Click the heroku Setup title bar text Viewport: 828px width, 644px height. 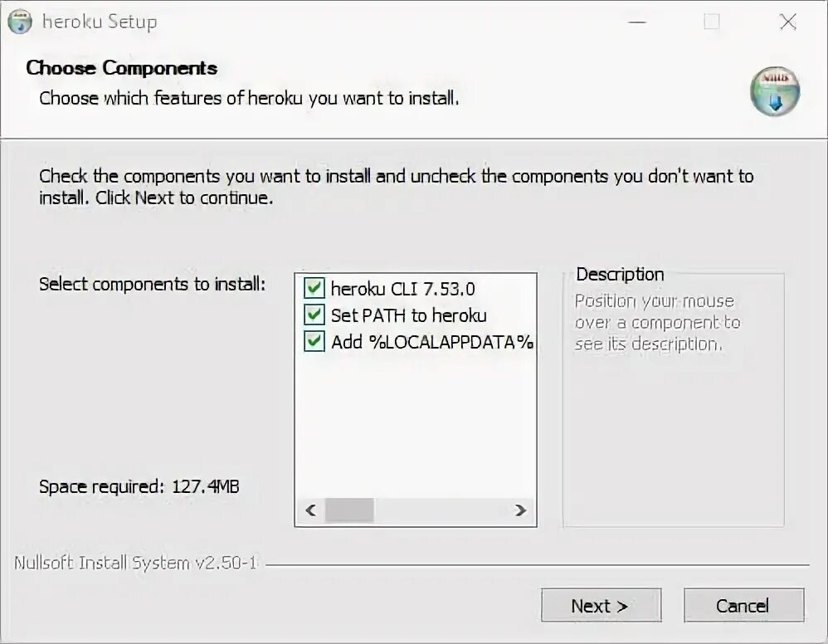[100, 22]
